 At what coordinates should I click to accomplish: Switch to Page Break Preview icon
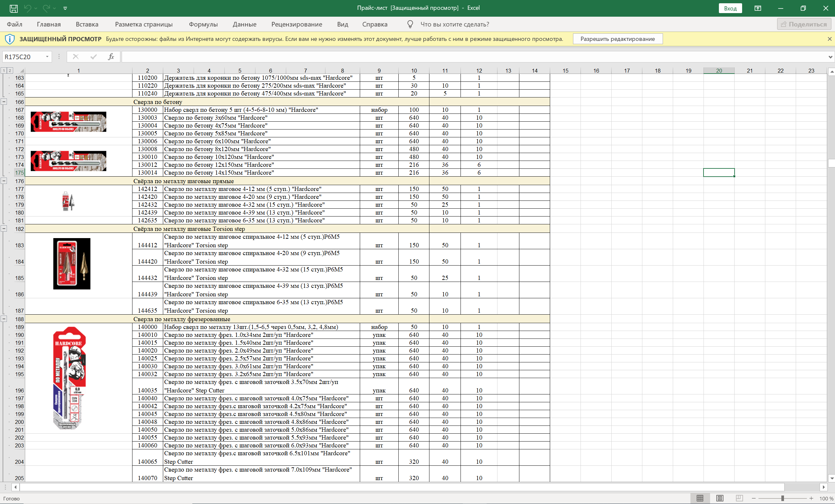point(739,498)
